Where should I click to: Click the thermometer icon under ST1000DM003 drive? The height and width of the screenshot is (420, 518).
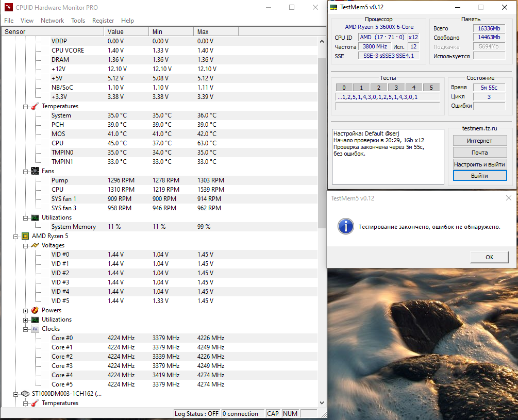tap(35, 403)
